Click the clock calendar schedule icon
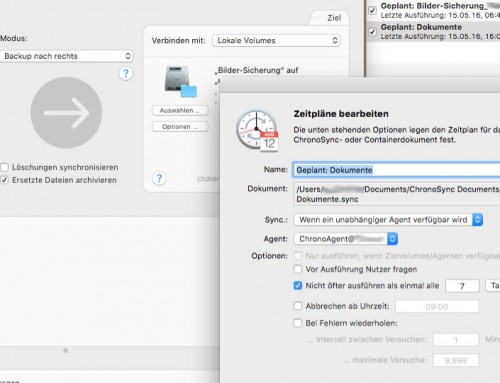The width and height of the screenshot is (500, 383). coord(257,131)
